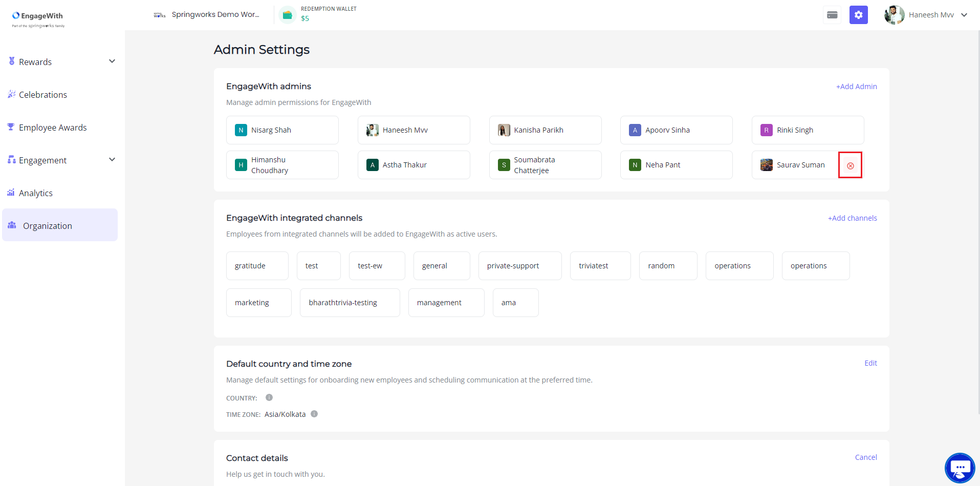The height and width of the screenshot is (486, 980).
Task: Click the EngageWith logo
Action: point(38,19)
